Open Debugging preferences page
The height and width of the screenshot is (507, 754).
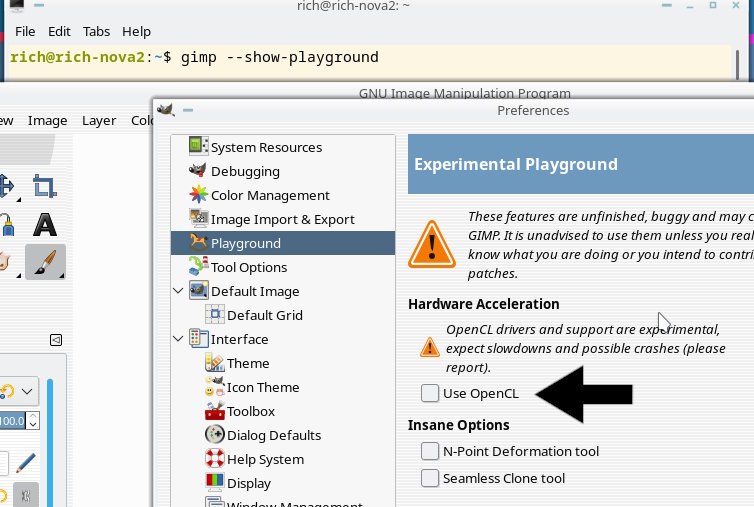point(245,171)
